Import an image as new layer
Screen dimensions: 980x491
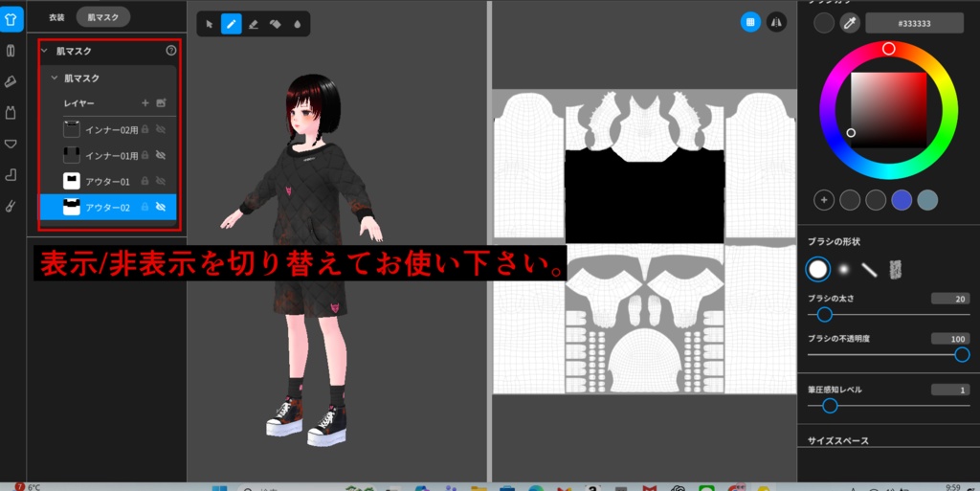161,103
